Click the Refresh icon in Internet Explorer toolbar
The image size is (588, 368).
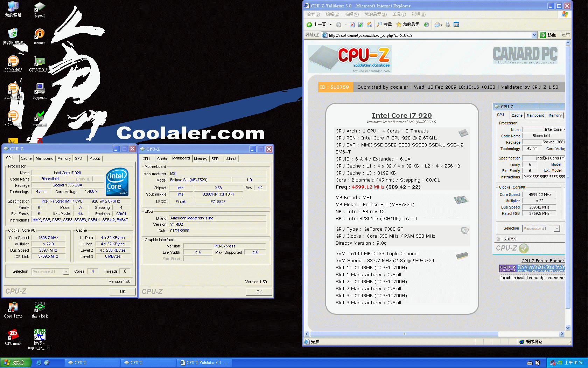pos(360,25)
